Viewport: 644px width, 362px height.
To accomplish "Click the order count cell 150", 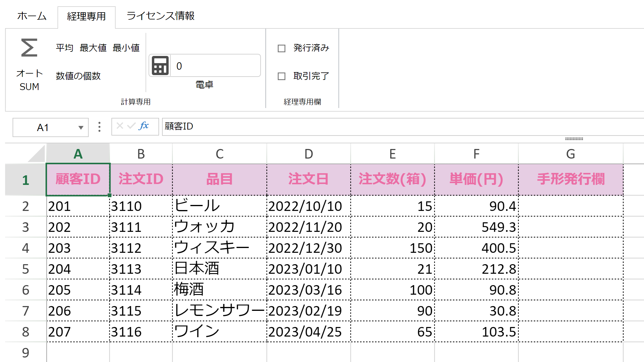I will [393, 248].
